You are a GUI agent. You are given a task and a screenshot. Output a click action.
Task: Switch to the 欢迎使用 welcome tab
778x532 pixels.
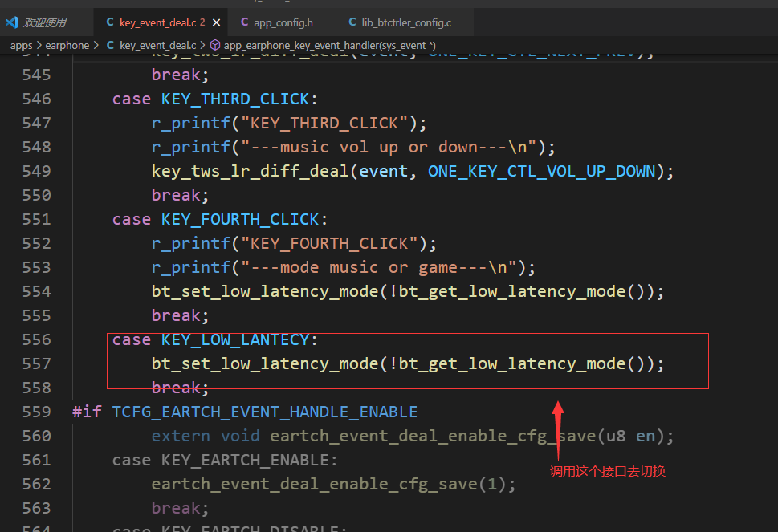(45, 22)
